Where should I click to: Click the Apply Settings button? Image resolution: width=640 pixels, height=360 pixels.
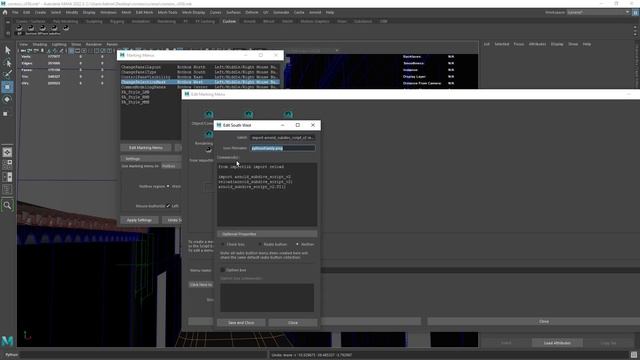click(139, 220)
